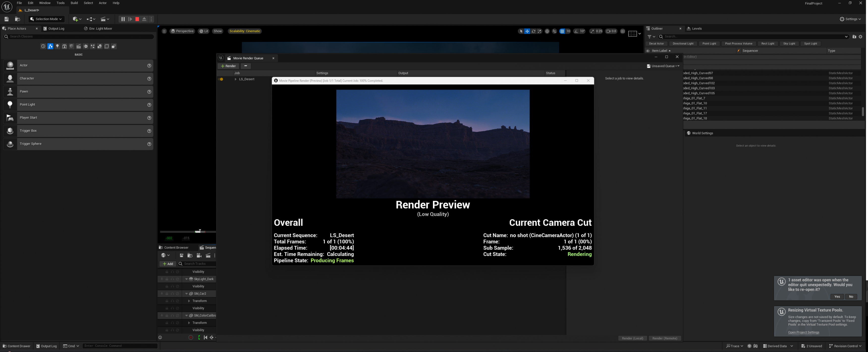The image size is (868, 352).
Task: Open the Lit view mode menu
Action: point(204,31)
